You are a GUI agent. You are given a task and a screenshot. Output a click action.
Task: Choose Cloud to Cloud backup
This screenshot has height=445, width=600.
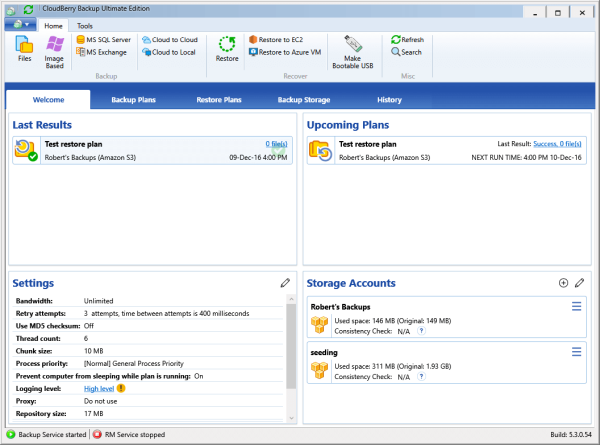point(170,40)
